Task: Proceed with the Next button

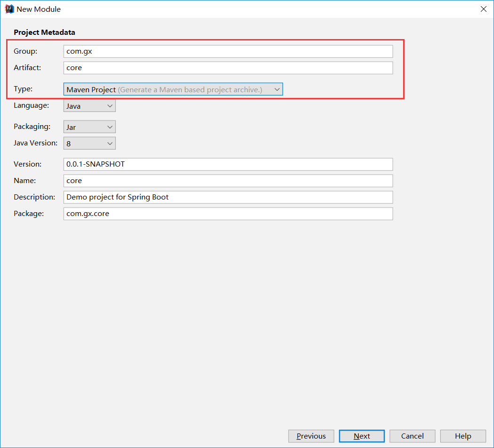Action: (362, 436)
